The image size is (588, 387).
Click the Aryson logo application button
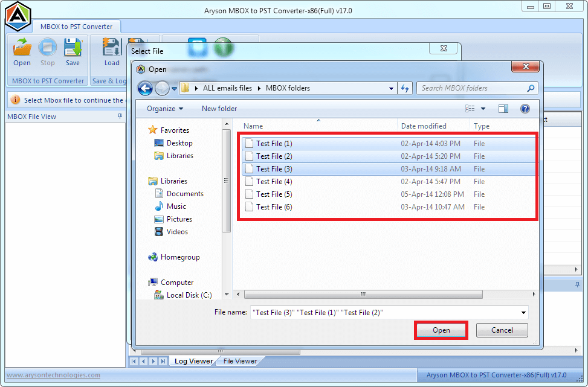18,16
